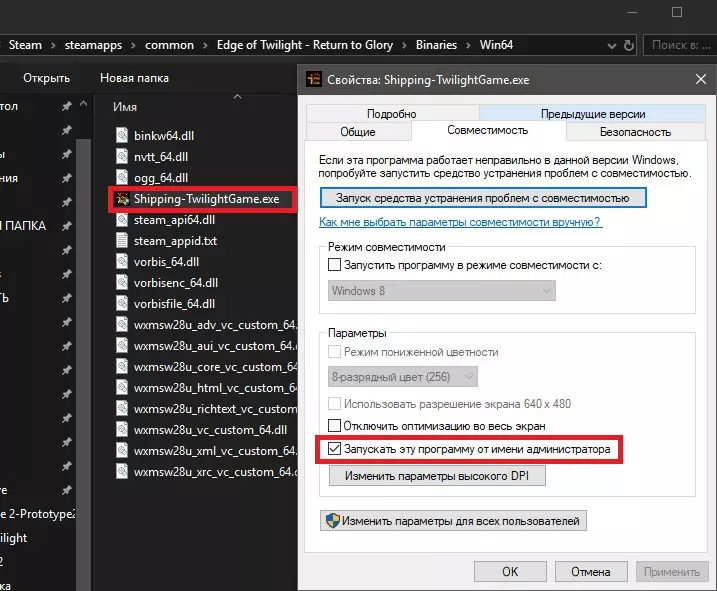Viewport: 717px width, 591px height.
Task: Click the nvtt_64.dll file icon
Action: click(x=122, y=156)
